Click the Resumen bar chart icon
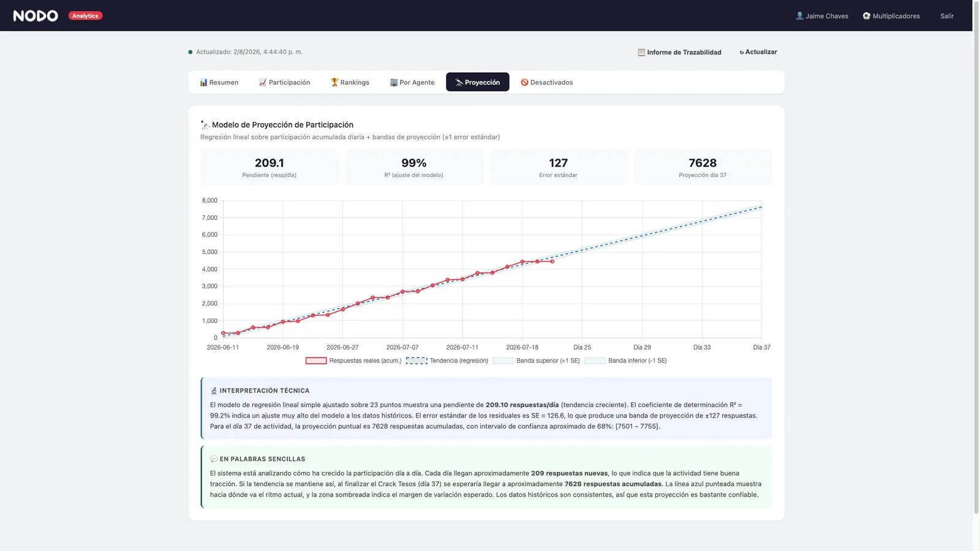This screenshot has height=551, width=980. (x=203, y=82)
